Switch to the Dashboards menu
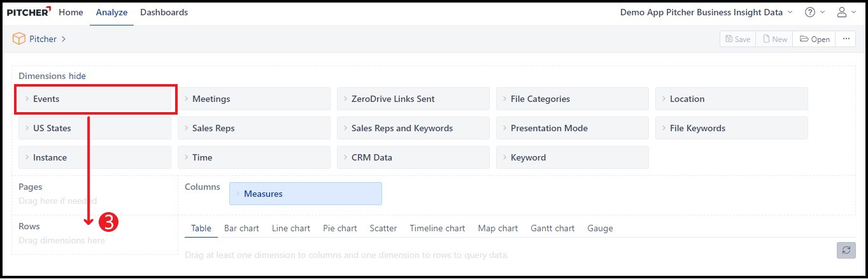 tap(164, 12)
